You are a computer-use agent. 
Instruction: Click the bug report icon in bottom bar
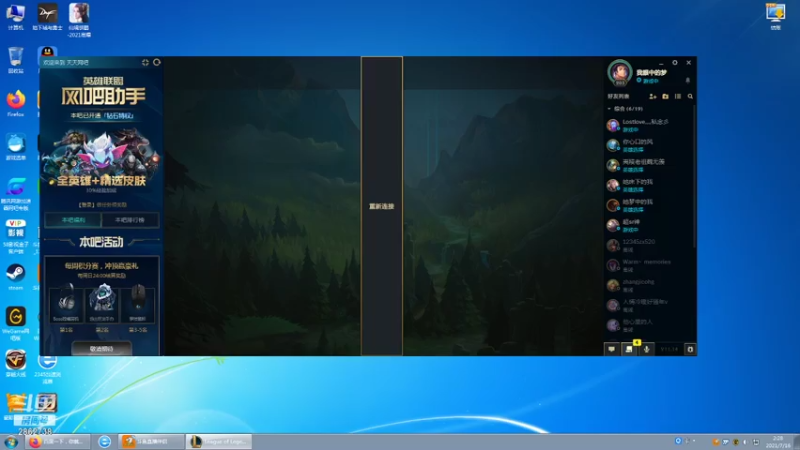pos(690,349)
